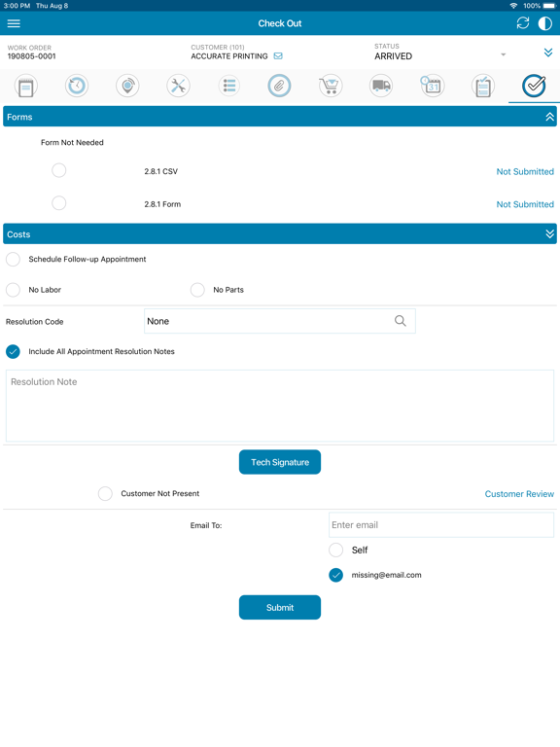The image size is (560, 747).
Task: Open the customer email envelope icon
Action: (x=278, y=56)
